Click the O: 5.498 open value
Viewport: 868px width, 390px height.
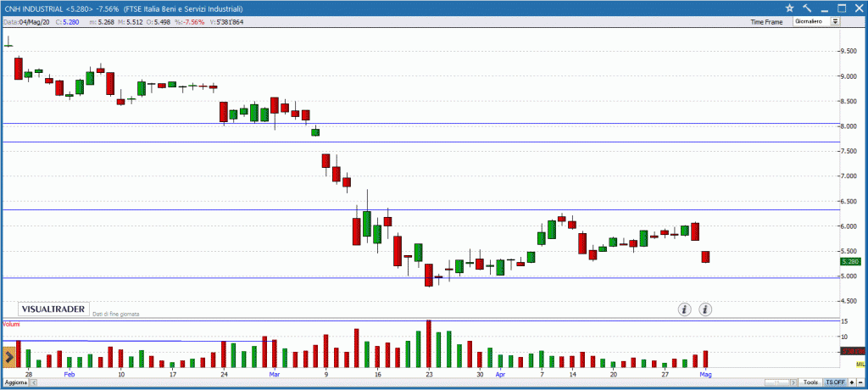160,22
